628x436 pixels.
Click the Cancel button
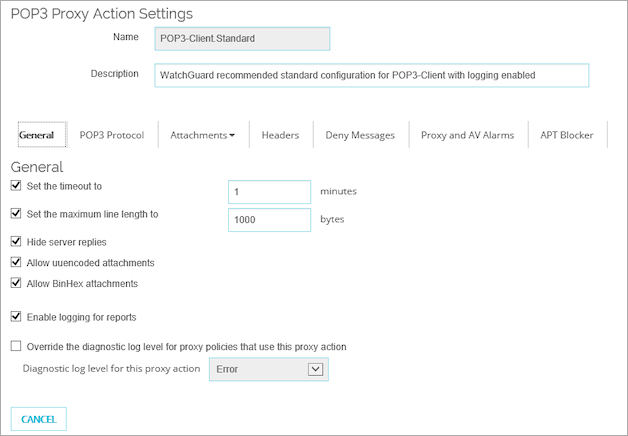click(38, 419)
